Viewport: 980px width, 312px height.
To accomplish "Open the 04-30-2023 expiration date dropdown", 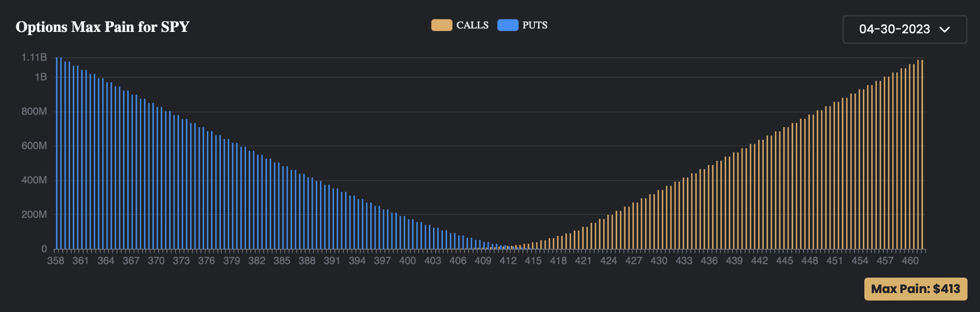I will click(904, 29).
